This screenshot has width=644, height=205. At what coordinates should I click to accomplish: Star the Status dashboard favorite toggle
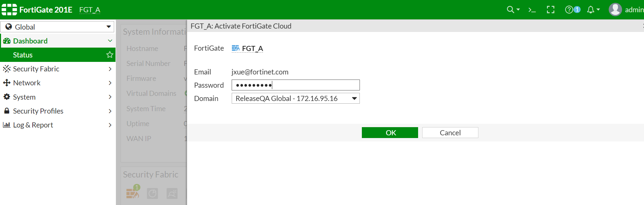109,54
